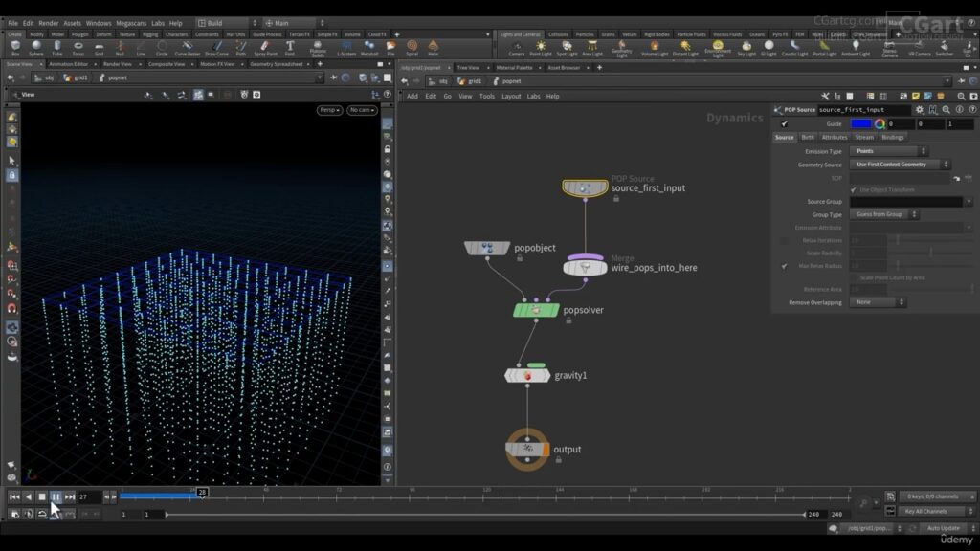Pause the timeline playback

point(56,496)
